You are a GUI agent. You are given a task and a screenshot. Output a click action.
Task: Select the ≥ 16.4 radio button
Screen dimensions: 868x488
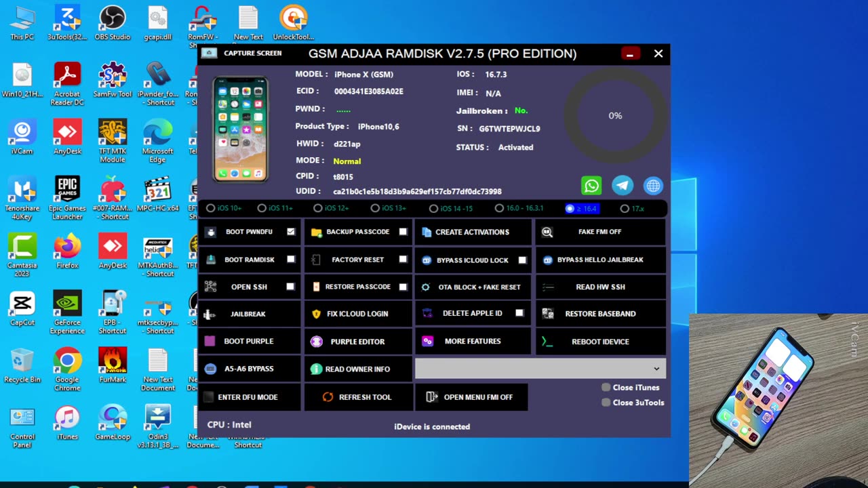(x=570, y=209)
